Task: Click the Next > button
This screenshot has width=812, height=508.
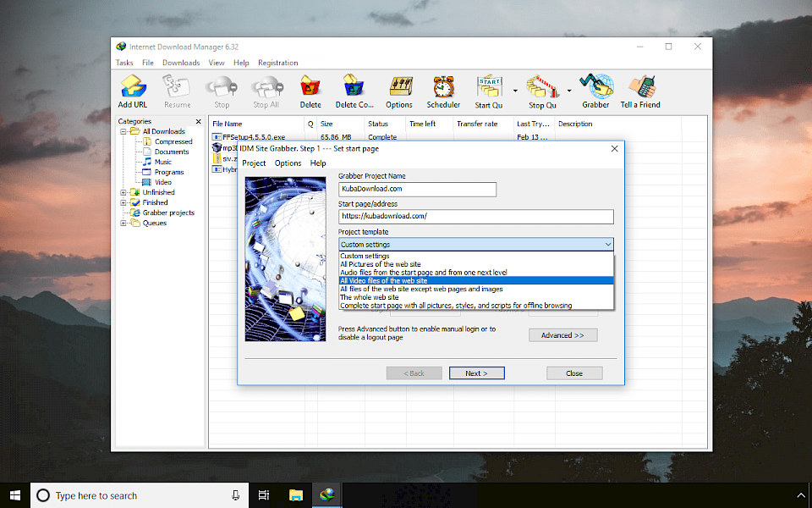Action: 476,373
